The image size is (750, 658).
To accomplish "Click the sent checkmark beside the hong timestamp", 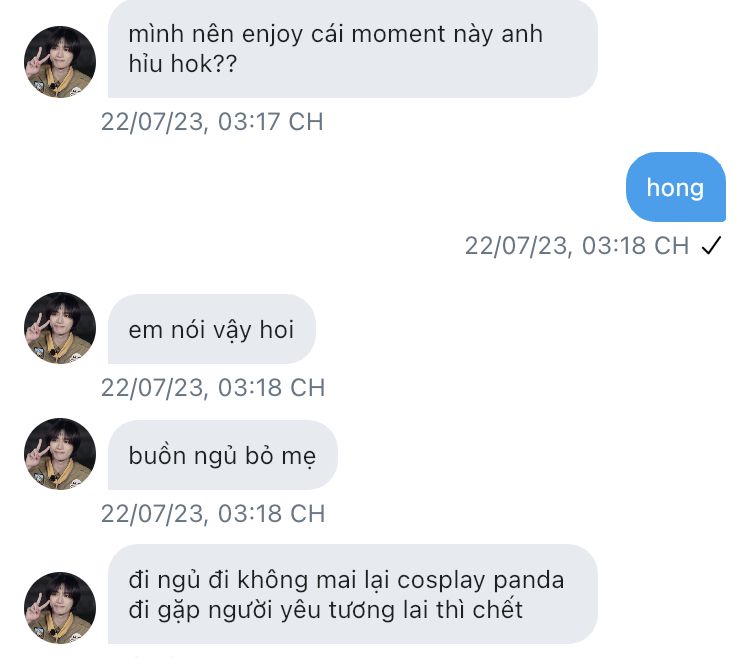I will click(711, 246).
